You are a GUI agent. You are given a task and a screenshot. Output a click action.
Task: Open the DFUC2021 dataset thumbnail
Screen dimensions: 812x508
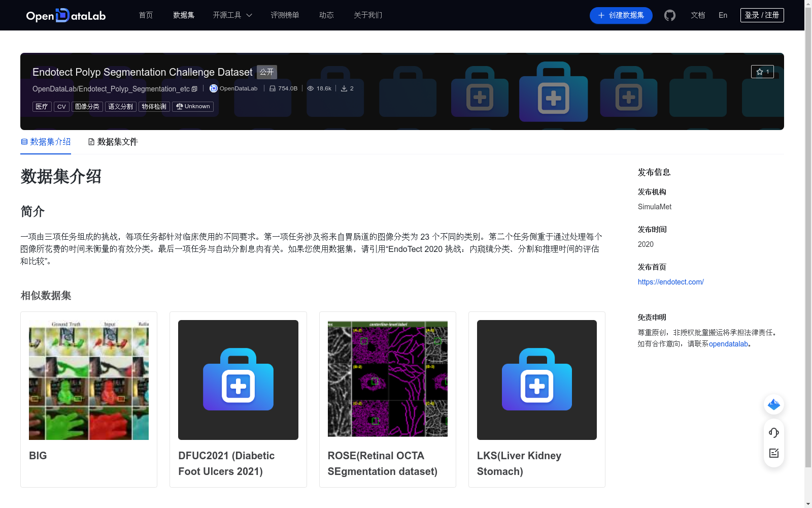point(238,380)
